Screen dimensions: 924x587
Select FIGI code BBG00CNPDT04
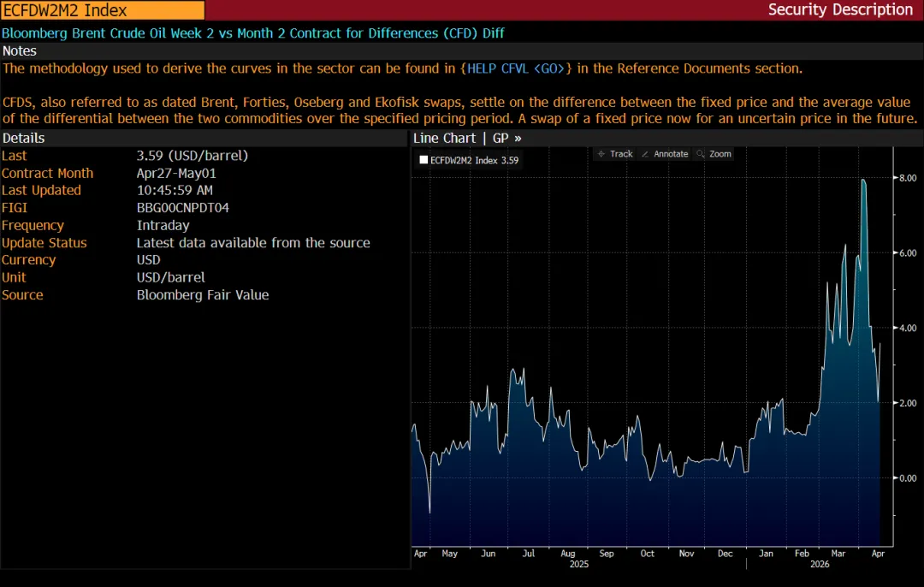tap(183, 207)
